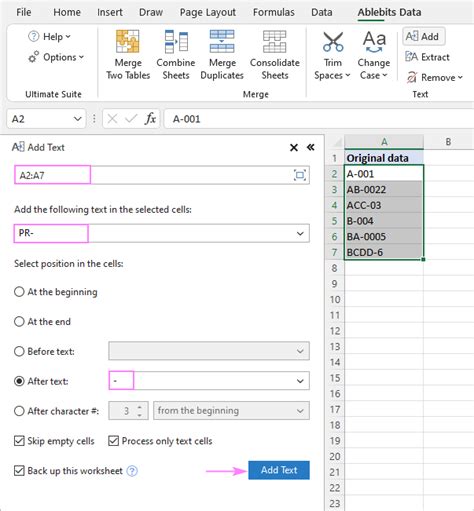Click the Extract text tool
Screen dimensions: 474x511
[x=427, y=57]
